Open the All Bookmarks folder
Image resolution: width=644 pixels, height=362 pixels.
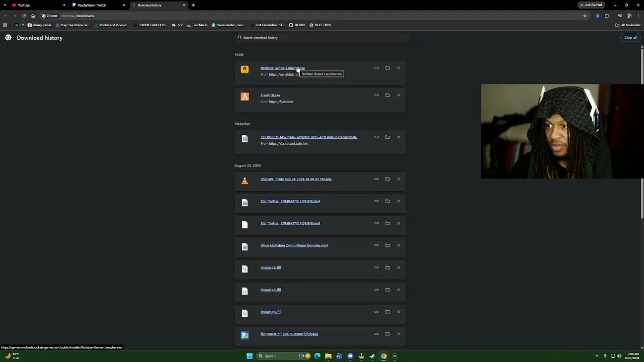coord(628,25)
